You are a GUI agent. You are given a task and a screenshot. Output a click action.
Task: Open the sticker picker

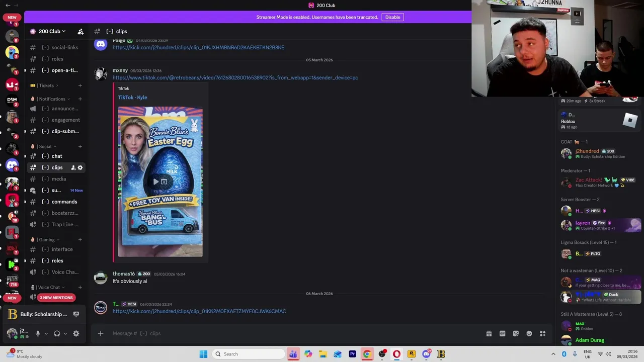pos(516,333)
